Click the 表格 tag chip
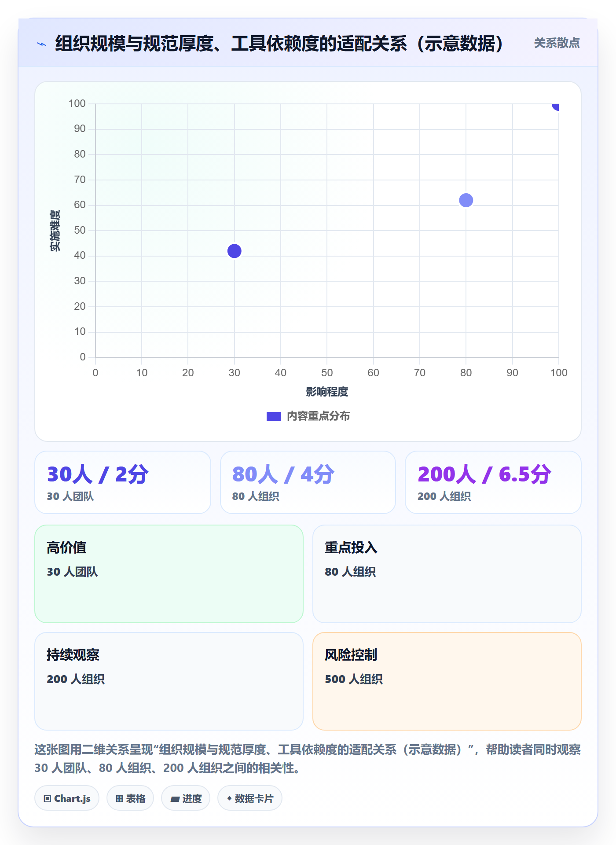Screen dimensions: 616x845 (x=130, y=798)
